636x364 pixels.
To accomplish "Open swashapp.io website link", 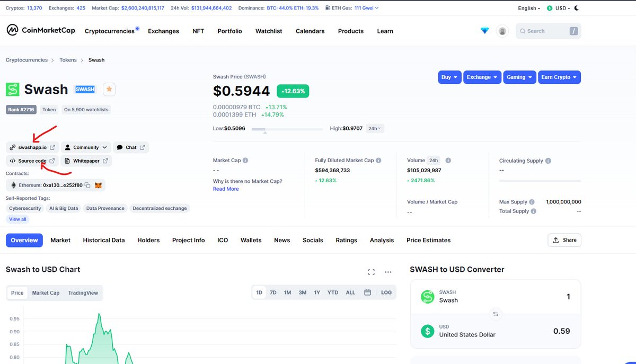I will tap(32, 147).
